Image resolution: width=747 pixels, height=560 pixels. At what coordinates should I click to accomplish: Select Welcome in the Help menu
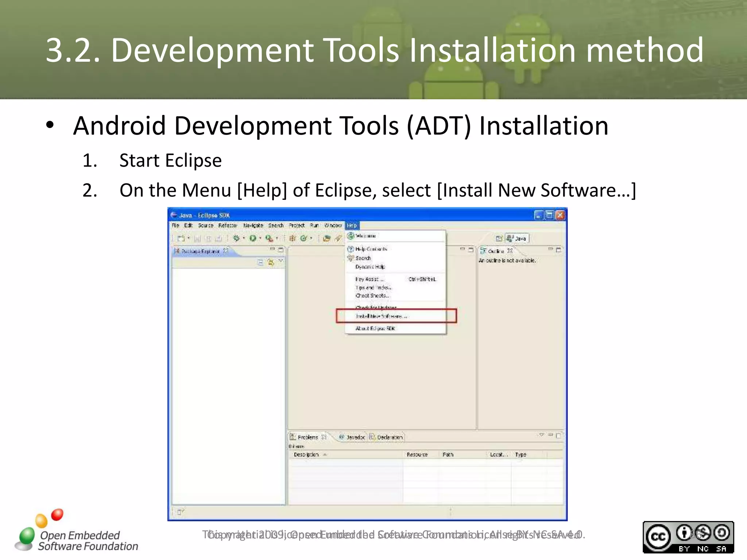click(x=396, y=236)
